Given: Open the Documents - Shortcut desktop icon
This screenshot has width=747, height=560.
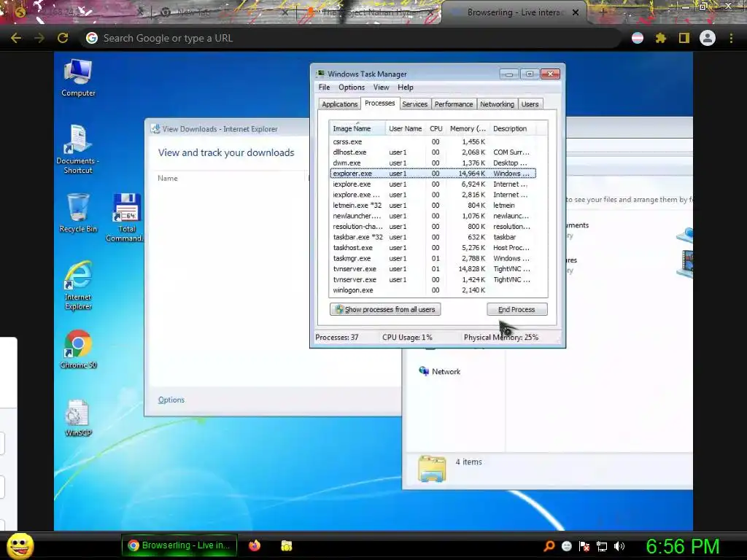Looking at the screenshot, I should [x=77, y=149].
